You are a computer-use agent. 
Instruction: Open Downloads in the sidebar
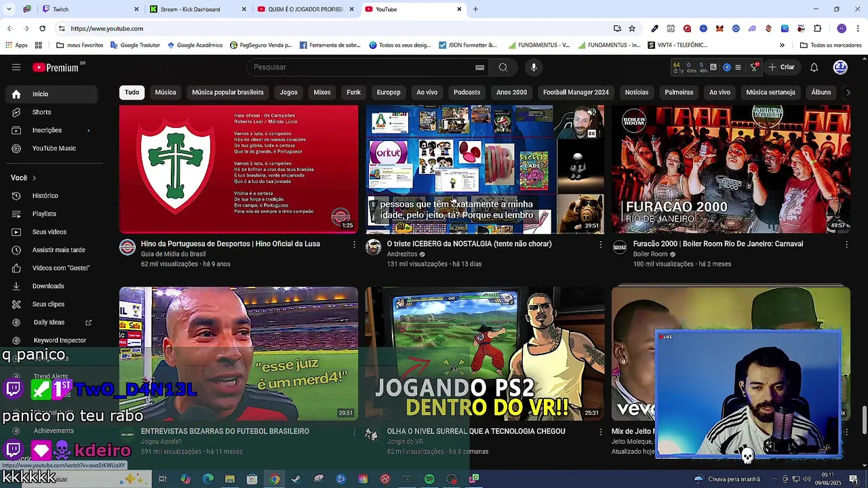coord(53,286)
